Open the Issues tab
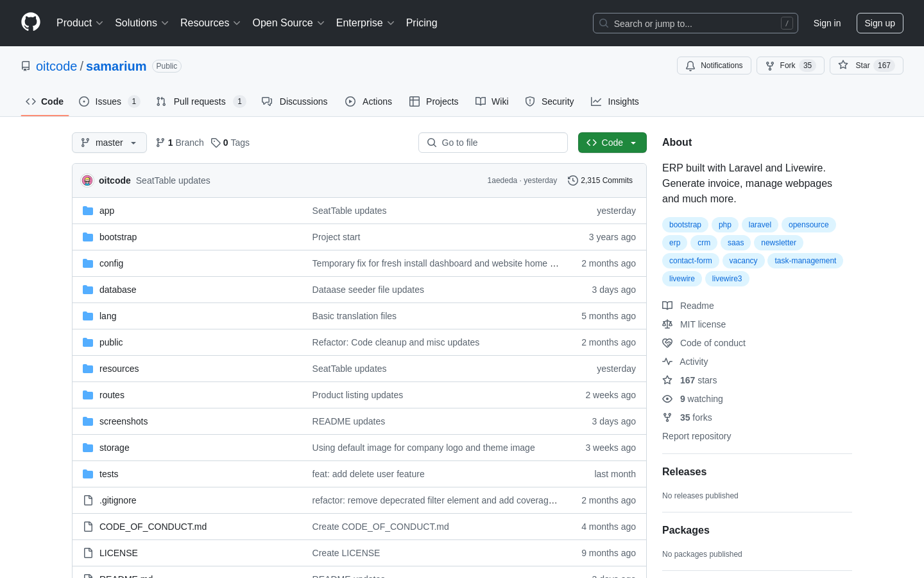The image size is (924, 578). [109, 101]
